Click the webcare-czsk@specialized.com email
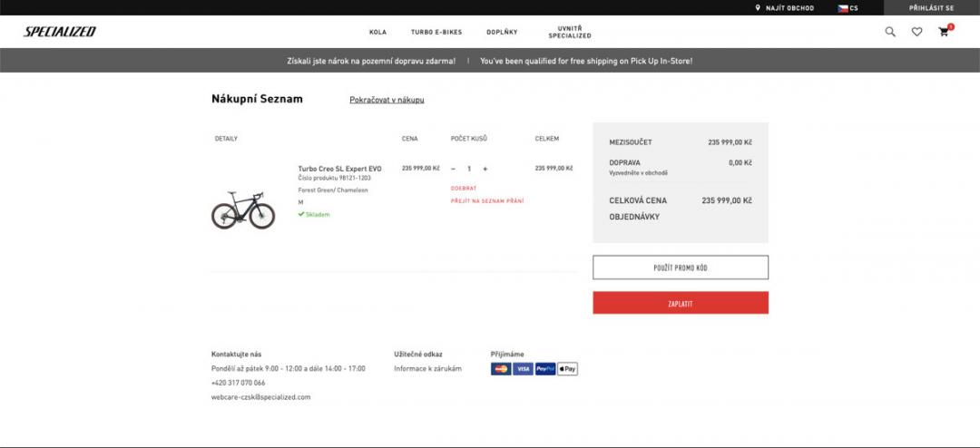 coord(260,397)
